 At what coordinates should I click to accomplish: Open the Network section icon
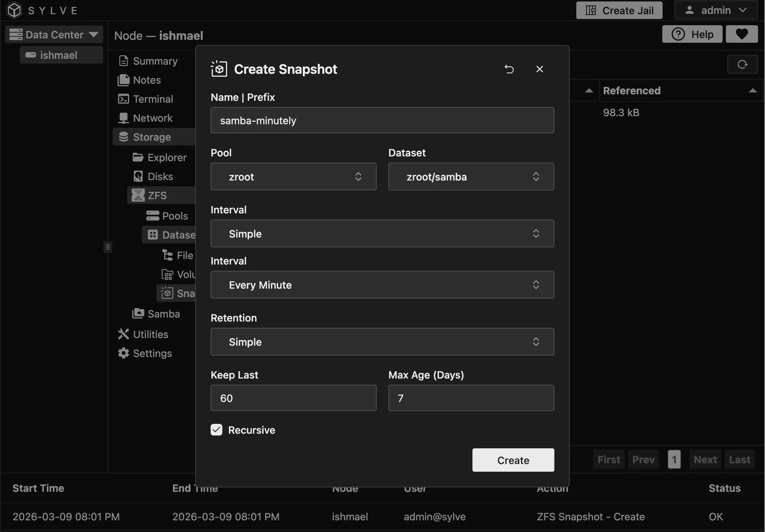coord(123,118)
